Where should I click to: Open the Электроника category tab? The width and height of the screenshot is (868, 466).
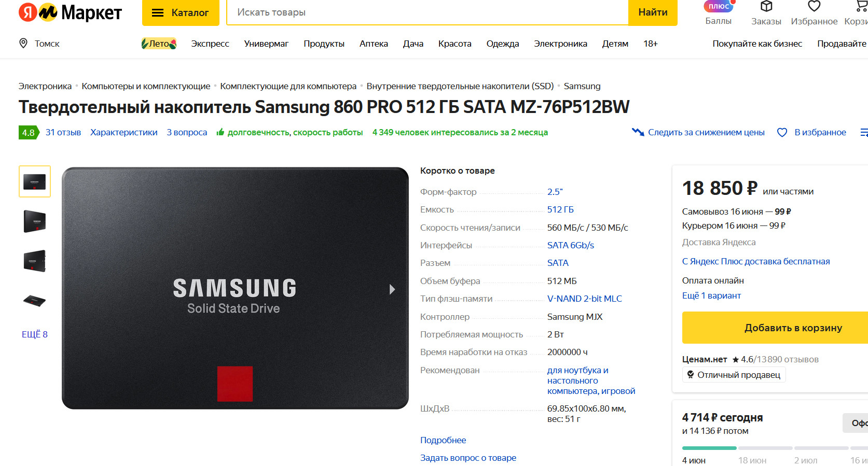point(560,44)
